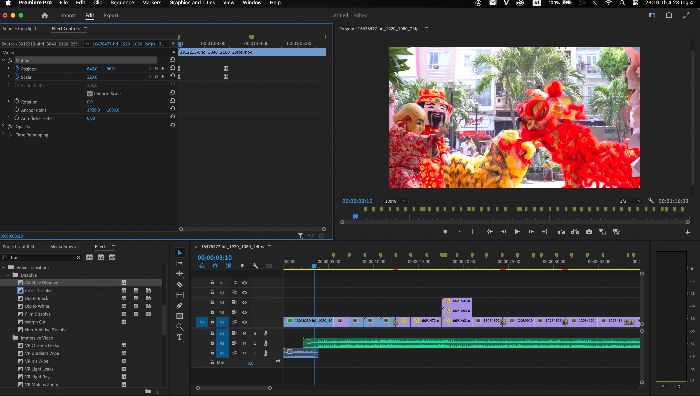
Task: Open the Button Editor plus icon
Action: coord(688,232)
